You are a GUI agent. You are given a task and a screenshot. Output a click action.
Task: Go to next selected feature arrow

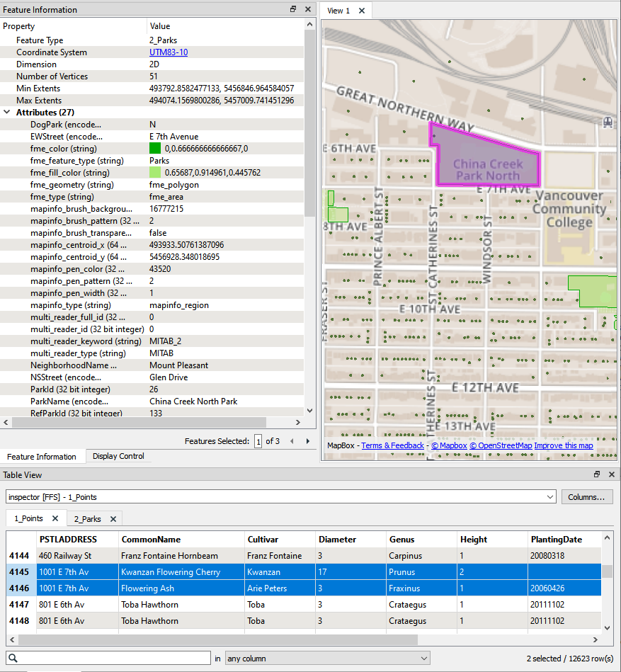tap(308, 441)
